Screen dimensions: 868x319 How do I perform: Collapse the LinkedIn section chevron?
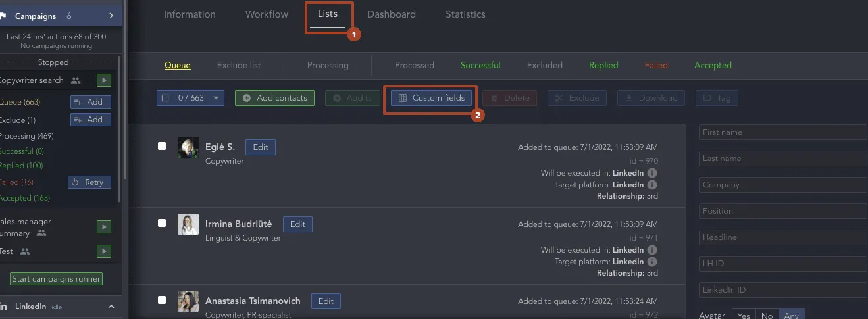click(111, 307)
